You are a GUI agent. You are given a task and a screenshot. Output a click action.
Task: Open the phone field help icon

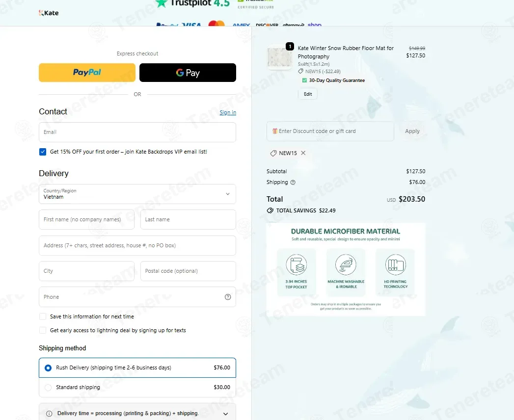(x=228, y=297)
